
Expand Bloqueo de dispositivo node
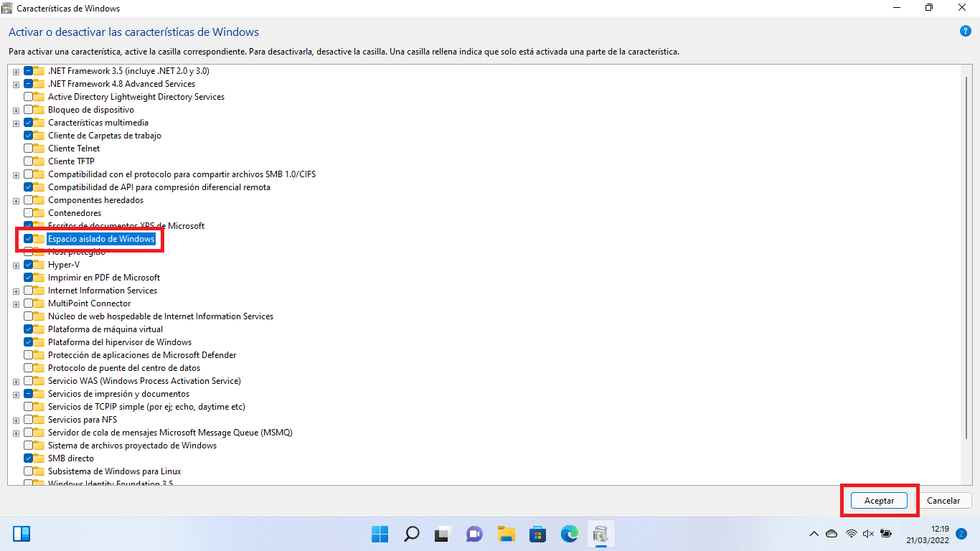pos(16,110)
